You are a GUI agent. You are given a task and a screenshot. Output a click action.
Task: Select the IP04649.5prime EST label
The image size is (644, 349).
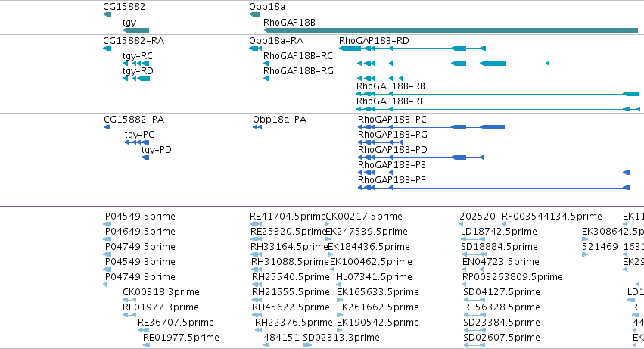[138, 232]
